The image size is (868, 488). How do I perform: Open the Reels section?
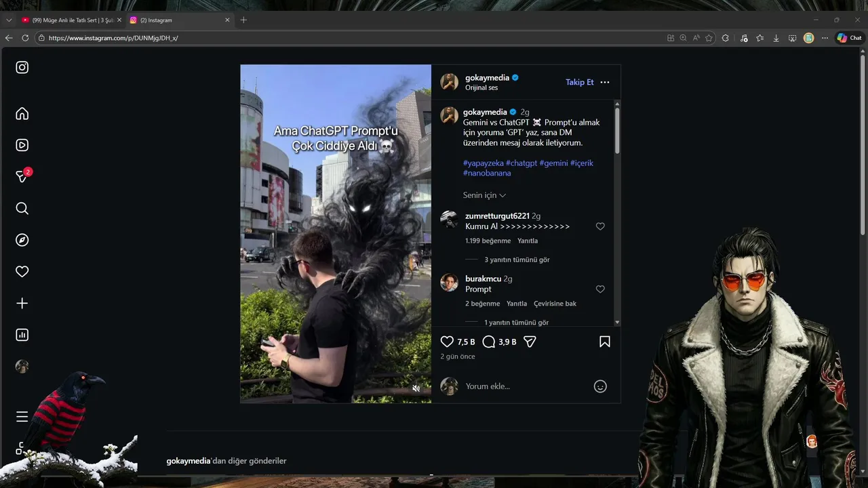click(x=22, y=145)
